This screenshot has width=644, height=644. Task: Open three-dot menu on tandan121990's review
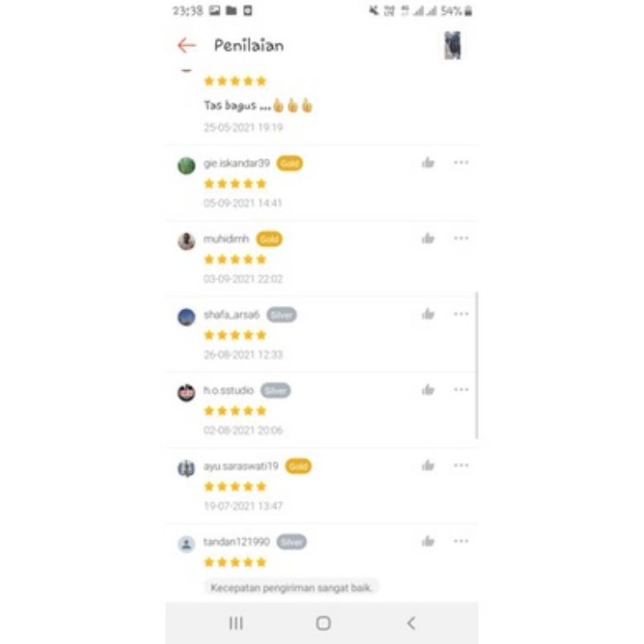(x=461, y=541)
